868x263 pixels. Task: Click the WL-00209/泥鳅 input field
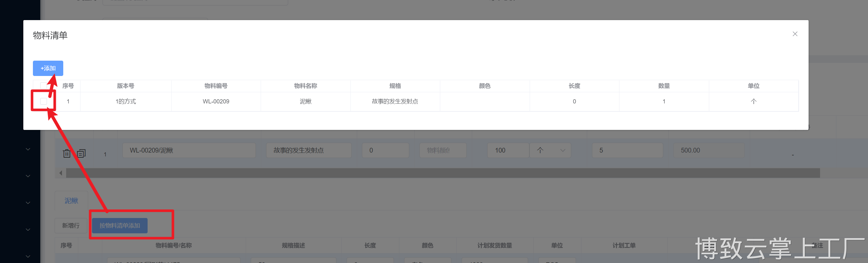(x=189, y=150)
